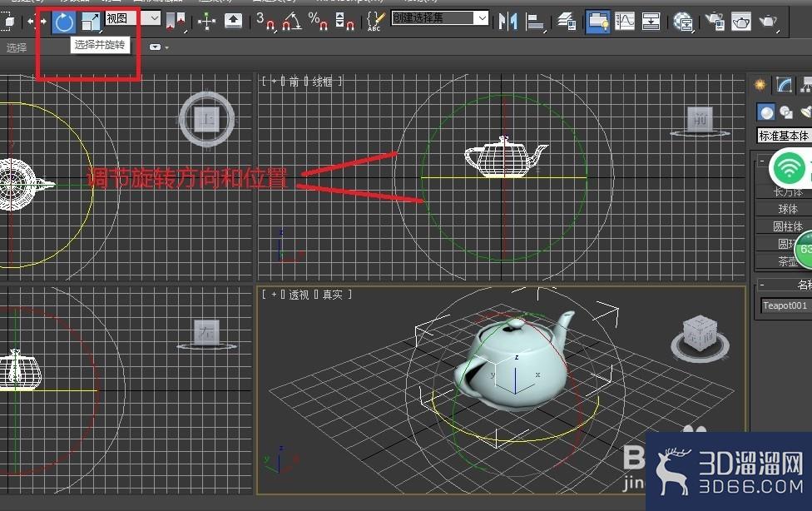Viewport: 812px width, 511px height.
Task: Click the green WiFi floating widget
Action: 790,168
